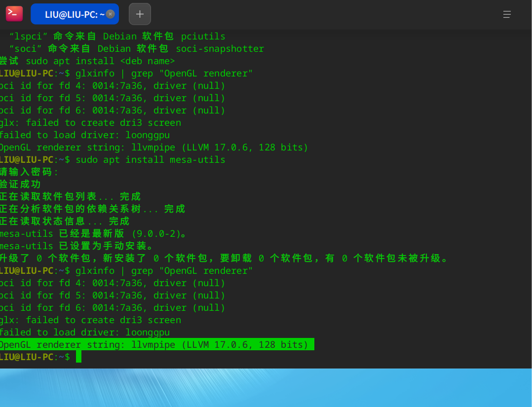The image size is (532, 407).
Task: Click the "请输入密码:" prompt line
Action: click(x=29, y=172)
